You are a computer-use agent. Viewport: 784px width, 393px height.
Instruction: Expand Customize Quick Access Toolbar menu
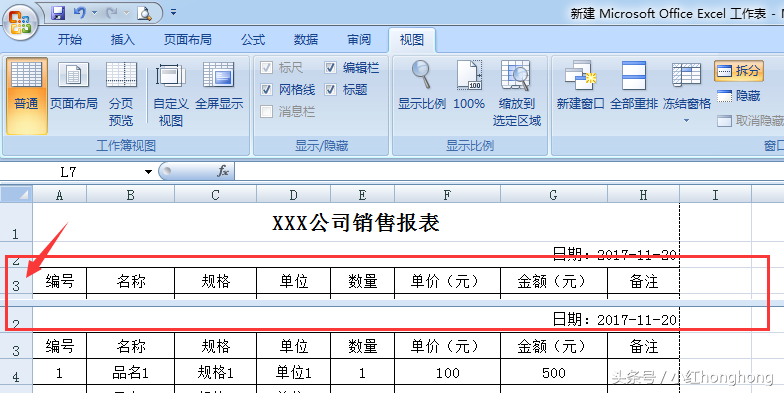tap(173, 12)
